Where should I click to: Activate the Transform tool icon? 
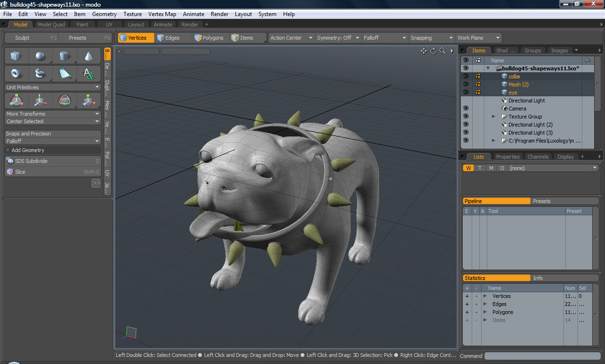(16, 100)
